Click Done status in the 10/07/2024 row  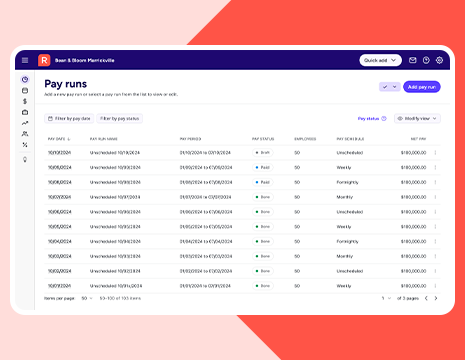[263, 197]
